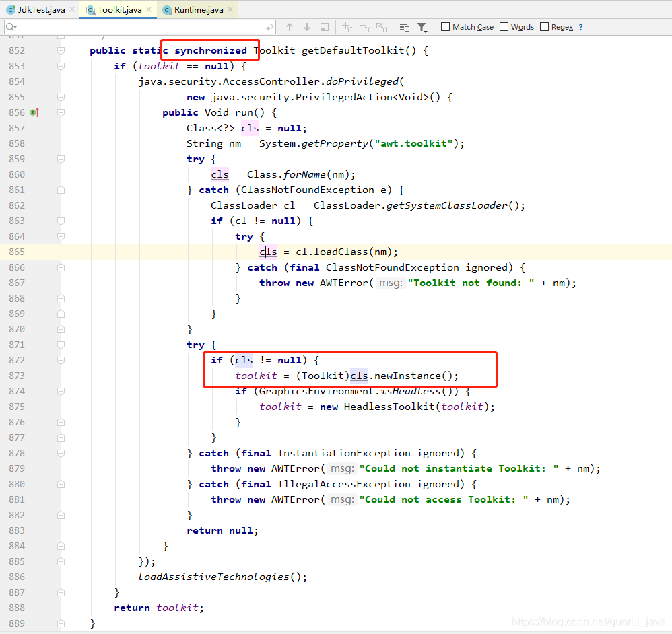Click the unselect occurrence minus icon
672x634 pixels.
pyautogui.click(x=365, y=28)
